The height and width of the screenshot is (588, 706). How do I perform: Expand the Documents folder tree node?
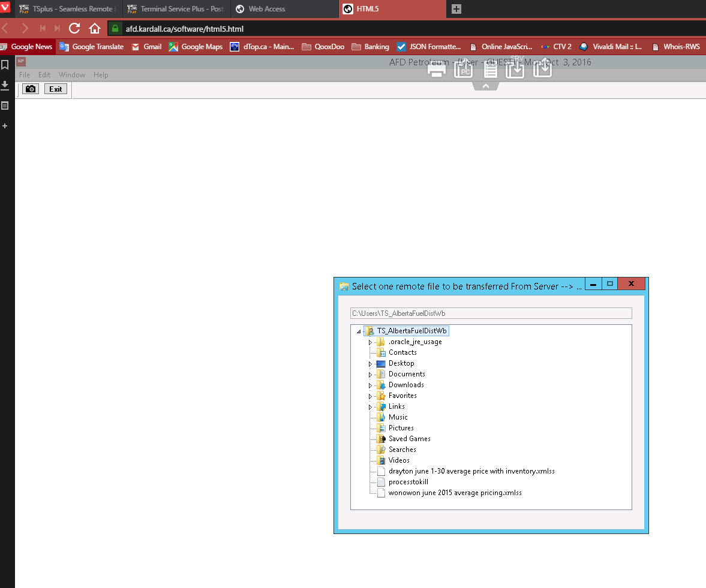[x=370, y=375]
